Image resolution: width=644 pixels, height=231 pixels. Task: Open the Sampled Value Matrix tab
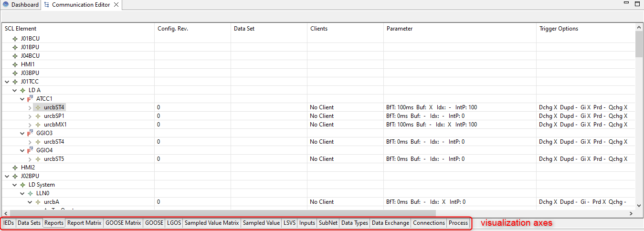pyautogui.click(x=211, y=223)
